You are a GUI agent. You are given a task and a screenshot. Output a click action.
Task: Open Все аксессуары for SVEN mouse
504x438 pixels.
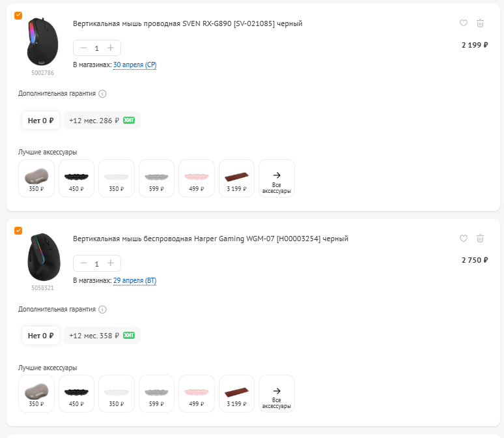point(277,179)
